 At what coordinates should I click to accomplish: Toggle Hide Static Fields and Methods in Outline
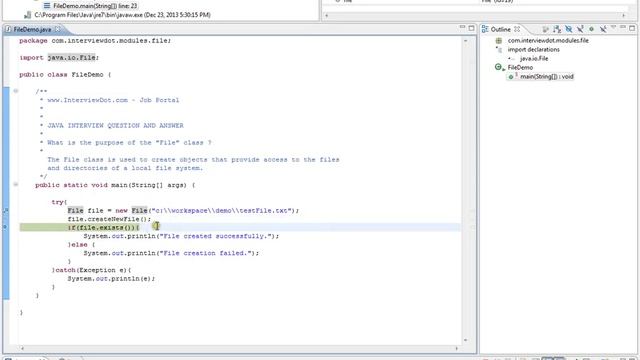[580, 29]
